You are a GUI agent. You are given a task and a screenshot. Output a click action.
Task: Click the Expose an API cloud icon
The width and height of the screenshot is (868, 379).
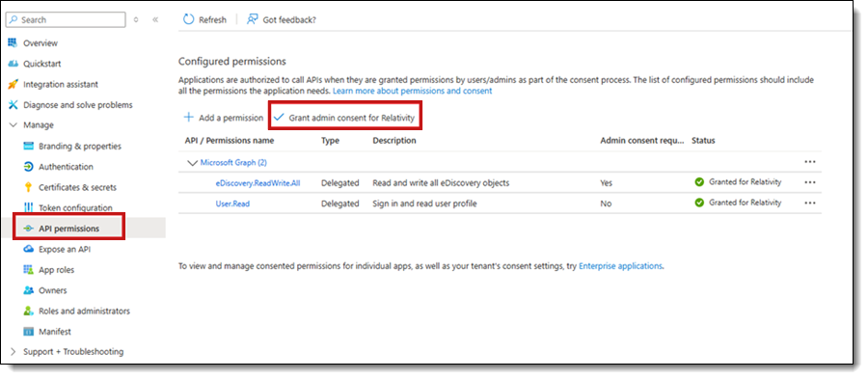point(29,249)
